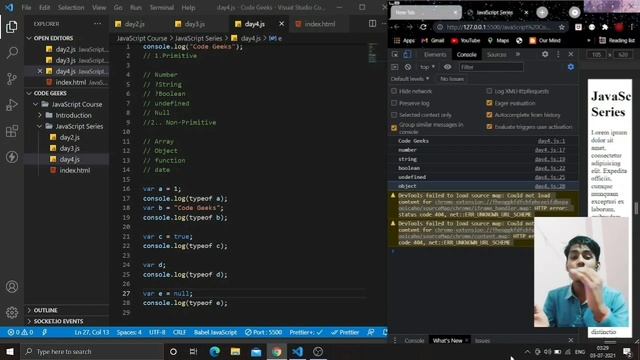
Task: Open Extensions puzzle icon in Chrome
Action: click(605, 27)
